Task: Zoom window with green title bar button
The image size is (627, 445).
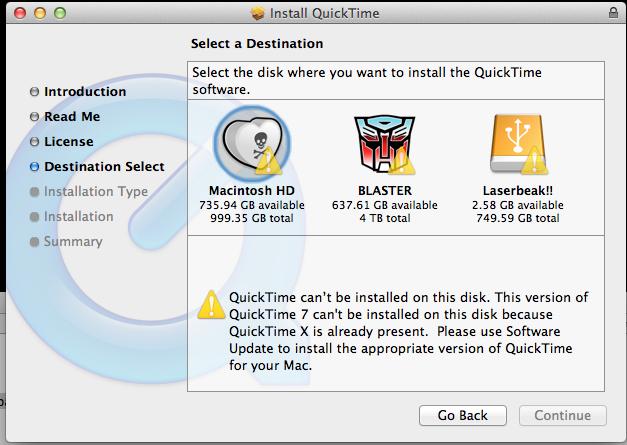Action: click(60, 13)
